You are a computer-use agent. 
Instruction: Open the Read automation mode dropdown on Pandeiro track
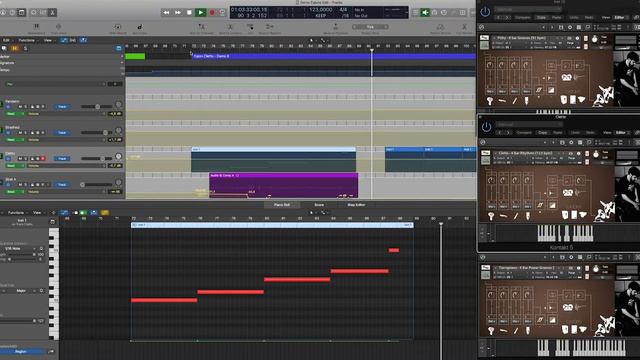15,114
